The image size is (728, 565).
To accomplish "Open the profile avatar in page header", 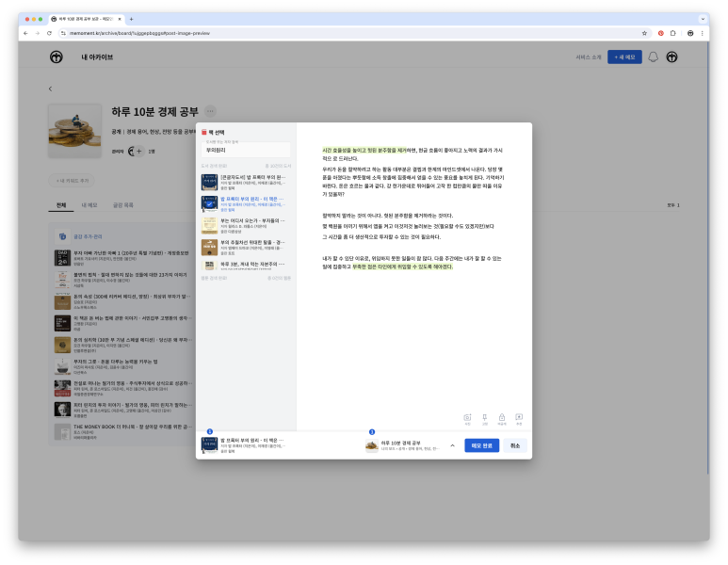I will coord(671,57).
